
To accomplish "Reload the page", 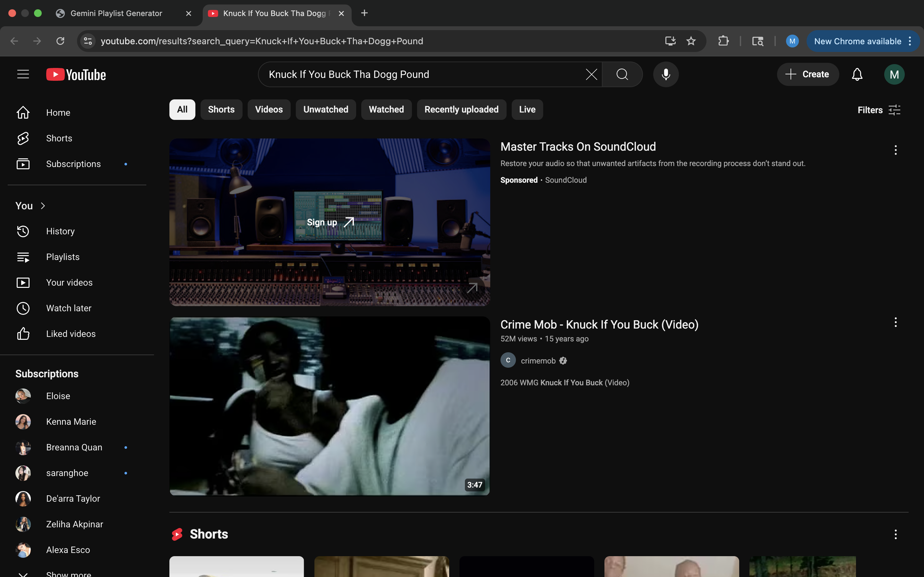I will point(60,41).
